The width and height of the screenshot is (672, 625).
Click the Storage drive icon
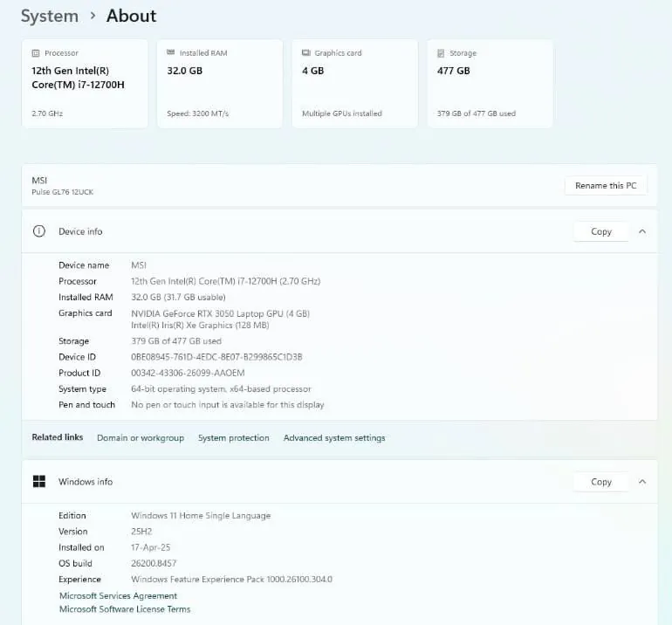pos(441,53)
